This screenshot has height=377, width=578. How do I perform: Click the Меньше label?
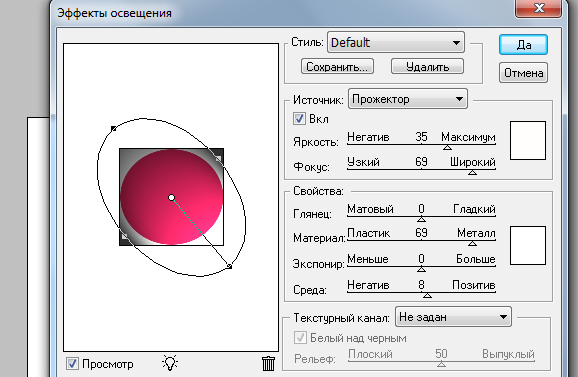(368, 259)
